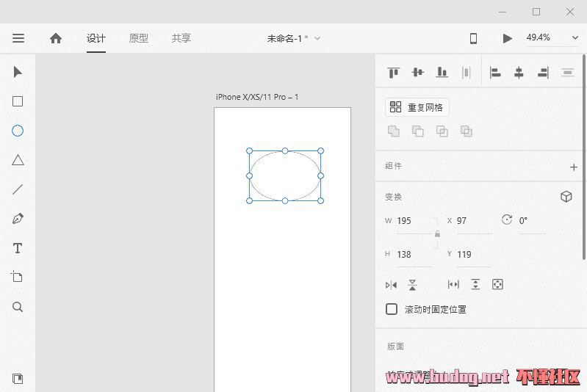Select the Zoom magnifier tool

pyautogui.click(x=18, y=307)
